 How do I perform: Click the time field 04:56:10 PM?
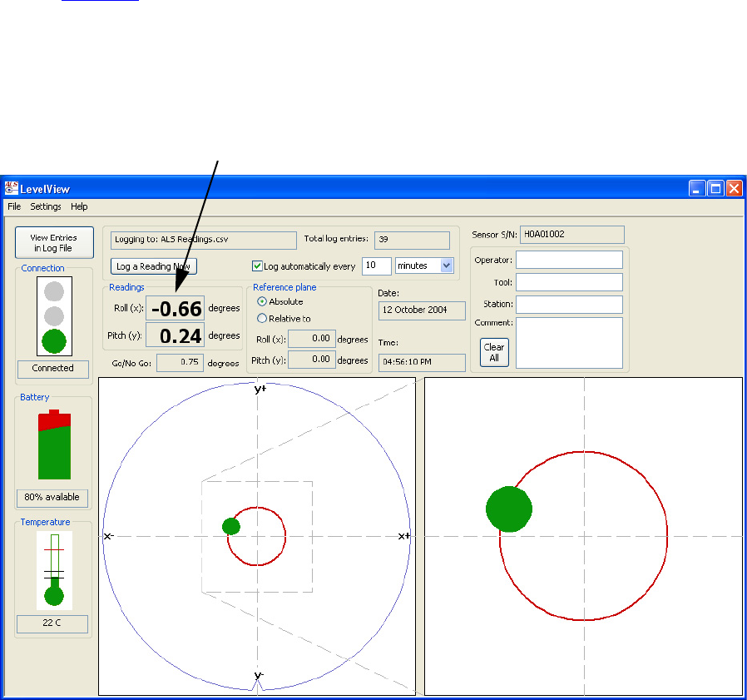coord(422,362)
